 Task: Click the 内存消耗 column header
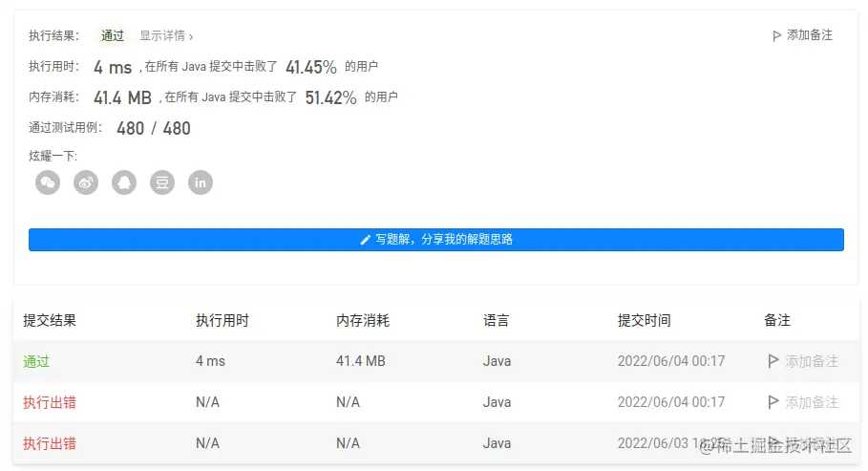(363, 320)
